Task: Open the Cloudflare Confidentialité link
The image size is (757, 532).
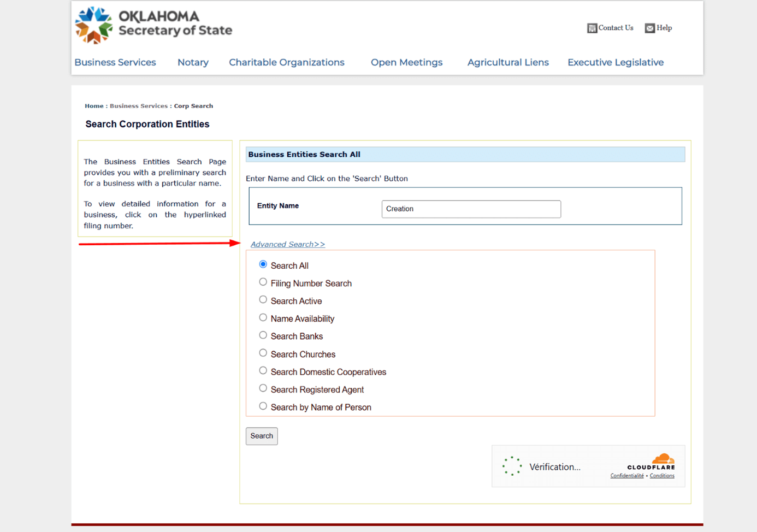Action: tap(627, 476)
